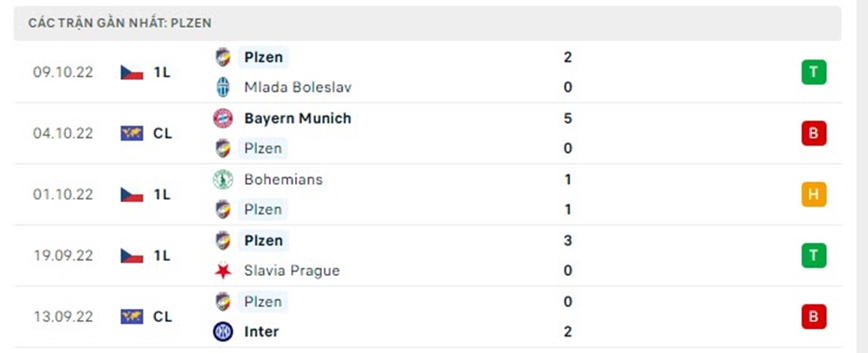This screenshot has width=868, height=353.
Task: Click the green T badge for the Slavia Prague match
Action: pos(813,256)
